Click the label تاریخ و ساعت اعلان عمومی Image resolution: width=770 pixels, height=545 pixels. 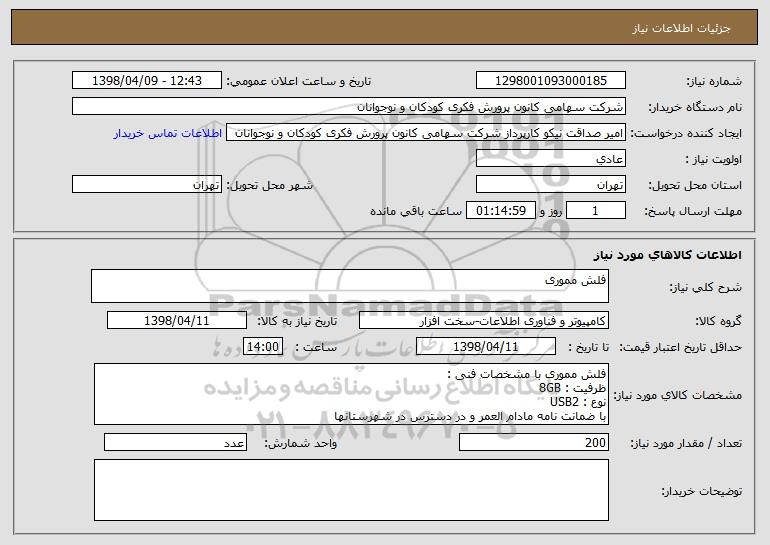[x=299, y=81]
